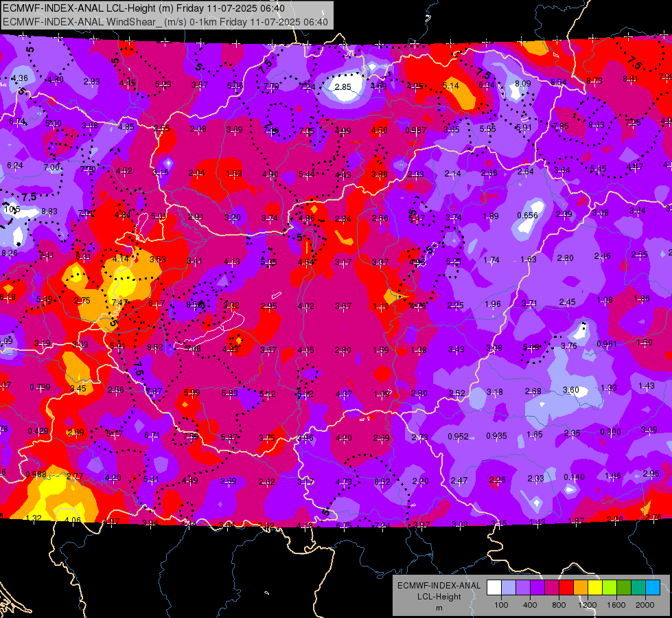Click the blue legend swatch
Image resolution: width=672 pixels, height=618 pixels.
coord(653,587)
